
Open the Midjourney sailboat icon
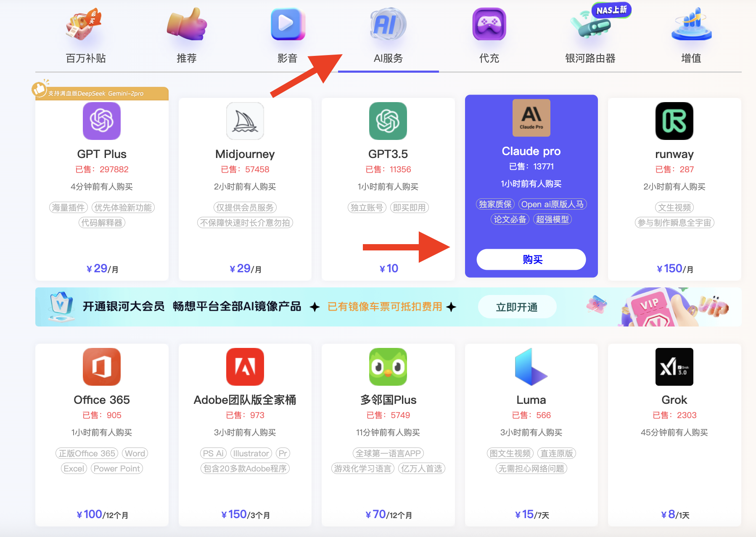click(x=245, y=121)
